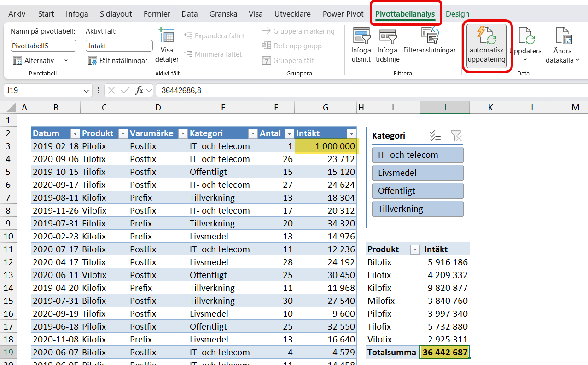The image size is (588, 365).
Task: Open the Utvecklare tab
Action: pos(292,14)
